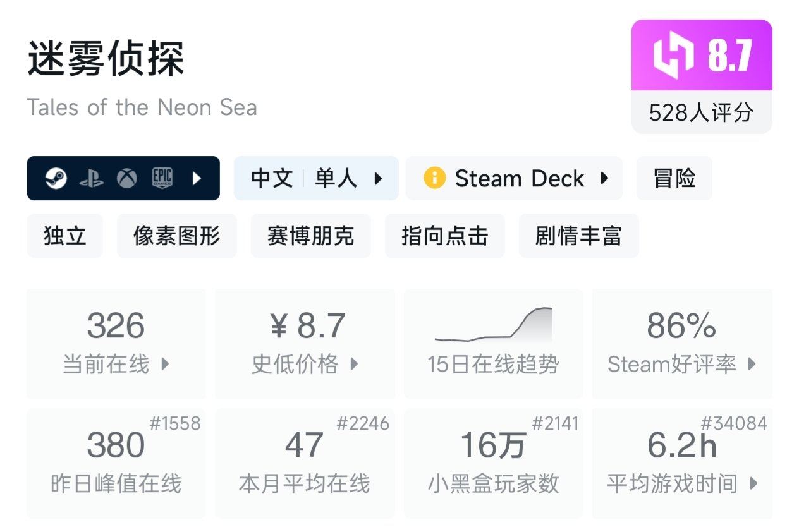This screenshot has height=532, width=799.
Task: Select the 冒险 genre tag
Action: pyautogui.click(x=674, y=179)
